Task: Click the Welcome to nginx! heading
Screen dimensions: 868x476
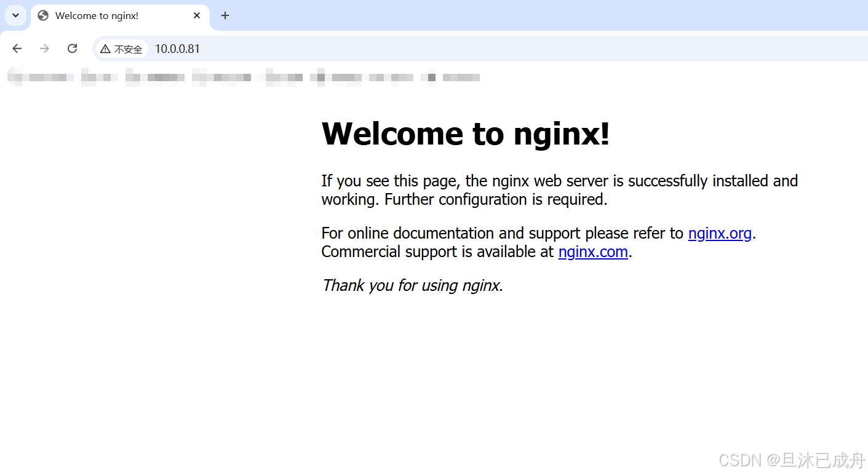Action: click(466, 133)
